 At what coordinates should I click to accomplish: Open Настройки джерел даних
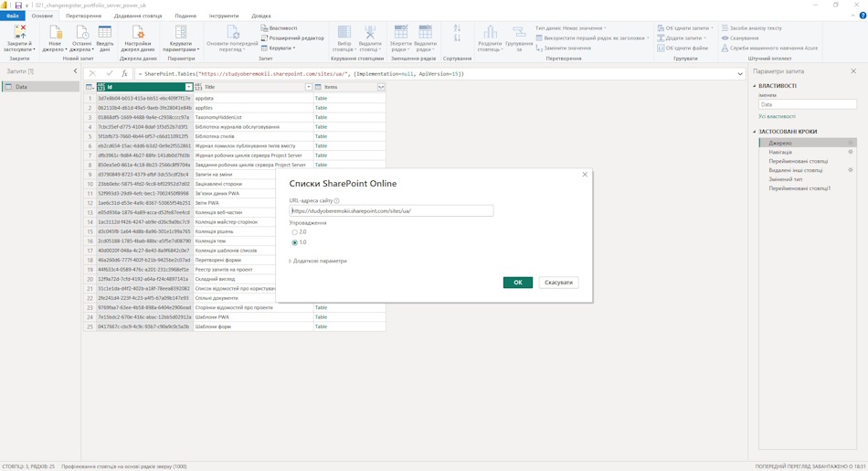click(x=138, y=38)
